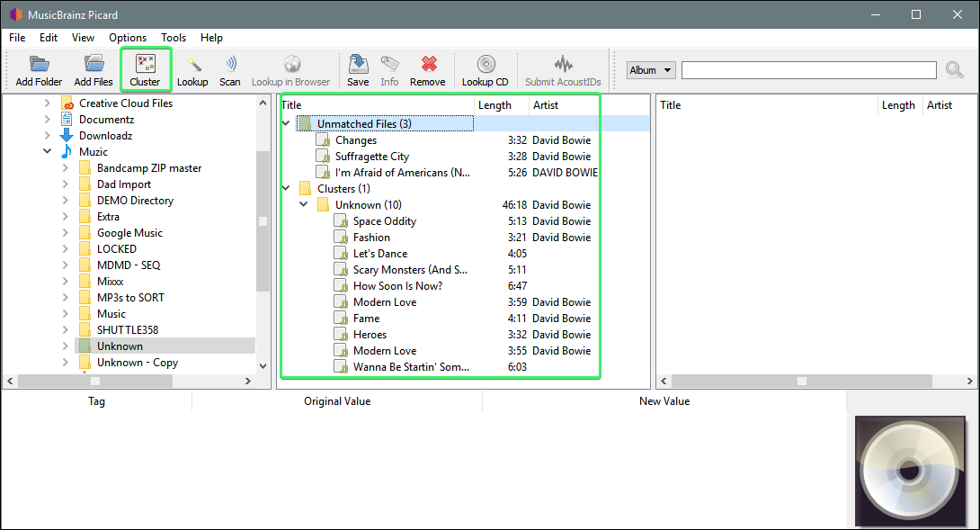Click the folder tree vertical scrollbar thumb
The image size is (980, 530).
[263, 220]
